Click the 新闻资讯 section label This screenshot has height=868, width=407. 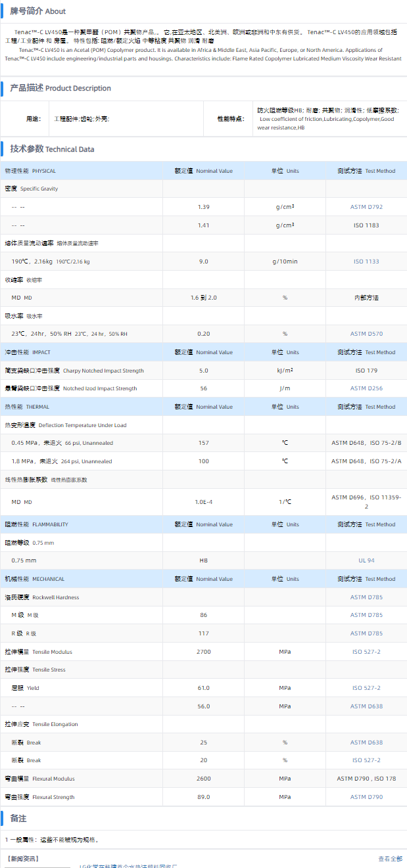point(22,859)
